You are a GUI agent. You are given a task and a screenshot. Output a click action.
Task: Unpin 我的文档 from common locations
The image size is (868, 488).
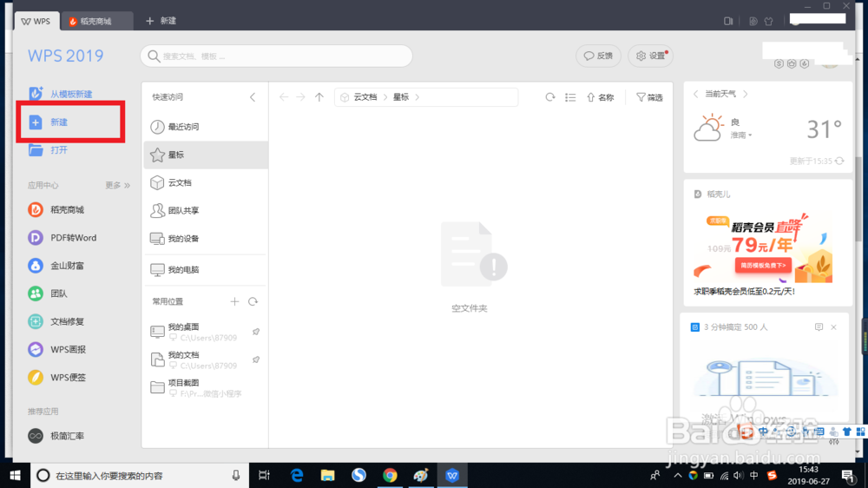tap(256, 359)
